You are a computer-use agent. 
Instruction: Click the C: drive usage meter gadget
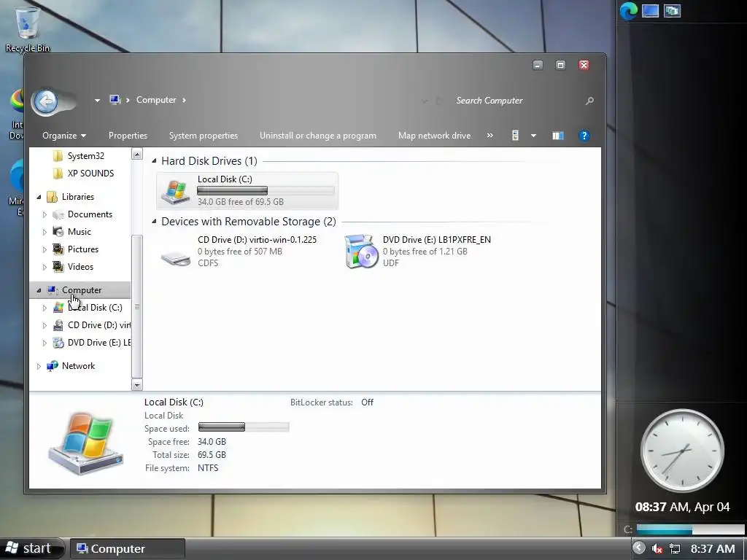684,529
